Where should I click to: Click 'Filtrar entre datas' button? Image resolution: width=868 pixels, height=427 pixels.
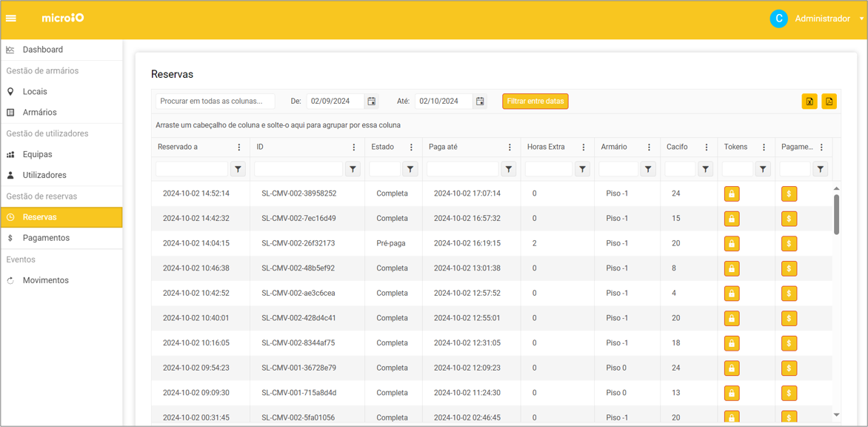tap(535, 102)
